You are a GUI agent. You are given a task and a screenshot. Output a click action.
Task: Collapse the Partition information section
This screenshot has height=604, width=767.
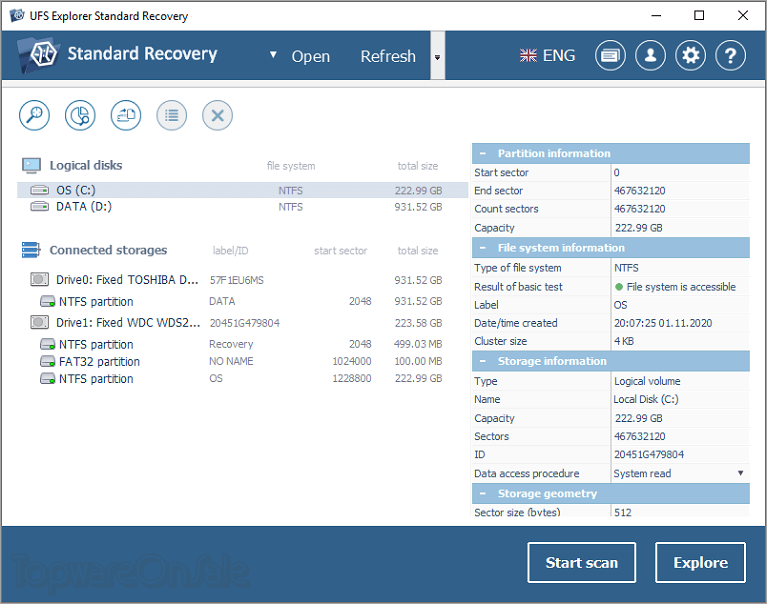(482, 154)
